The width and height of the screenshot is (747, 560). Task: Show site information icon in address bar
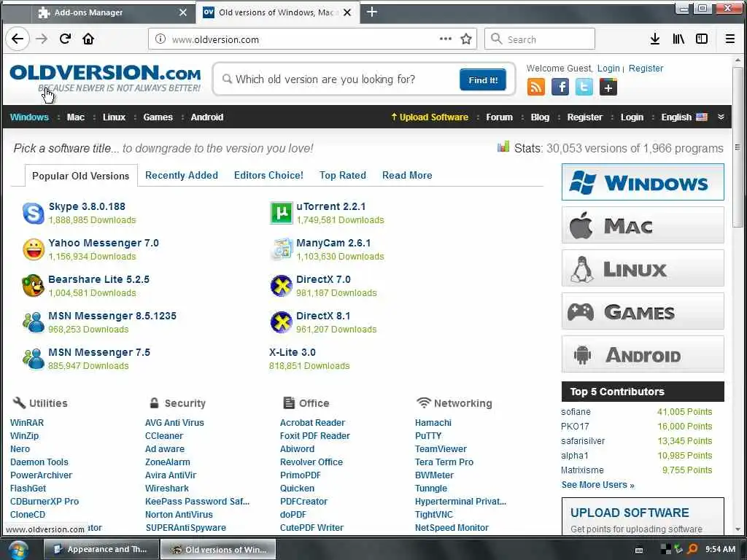(160, 39)
